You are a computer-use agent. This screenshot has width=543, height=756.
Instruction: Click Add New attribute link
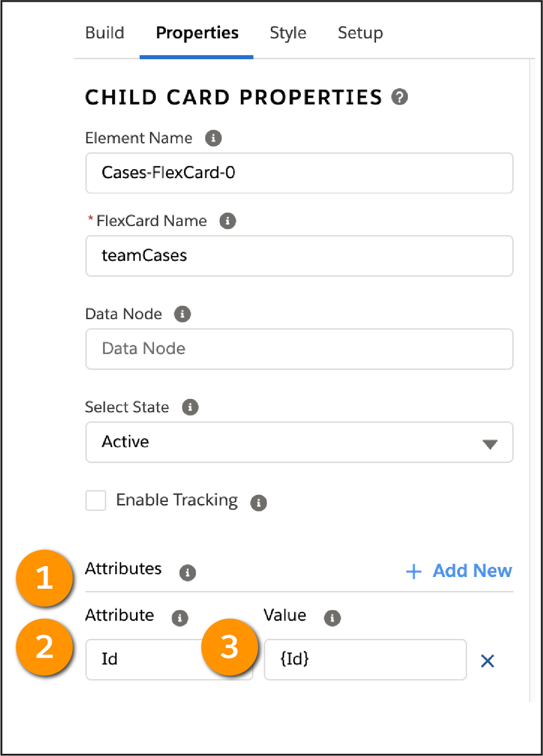[x=458, y=571]
